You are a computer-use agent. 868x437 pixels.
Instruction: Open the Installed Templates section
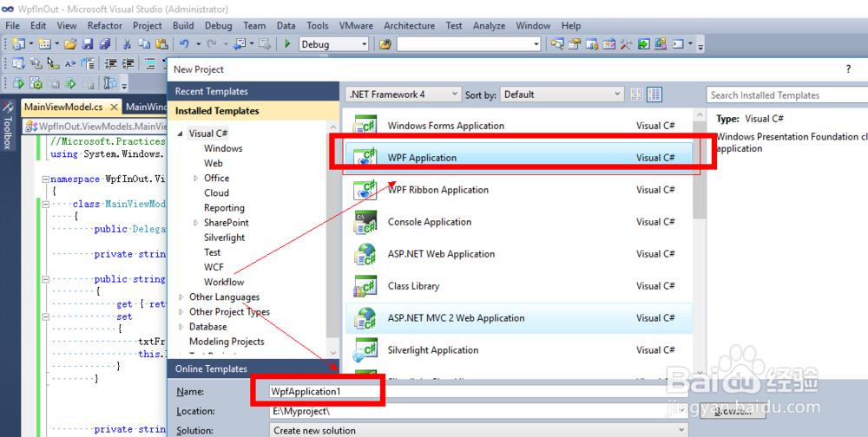pos(253,111)
